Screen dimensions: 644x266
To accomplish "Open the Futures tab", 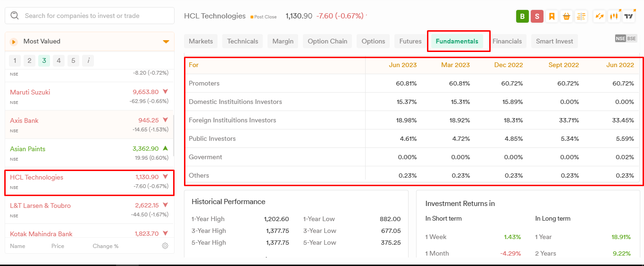I will pos(410,41).
